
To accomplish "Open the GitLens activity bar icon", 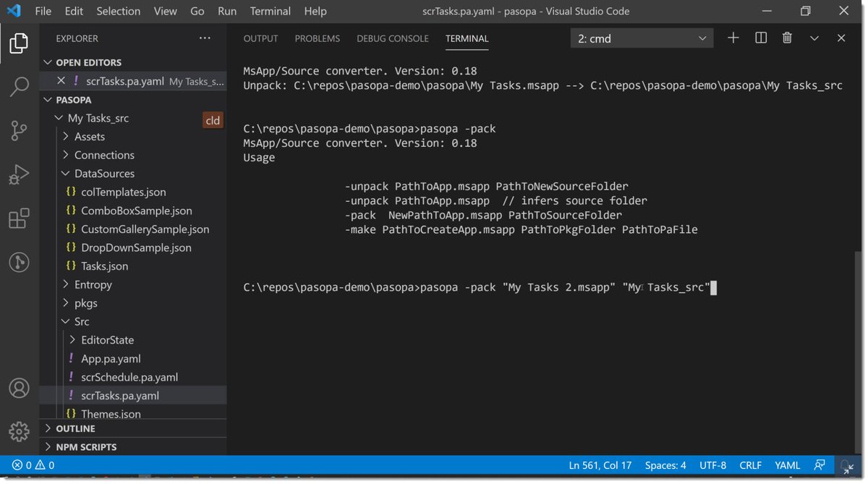I will (19, 262).
